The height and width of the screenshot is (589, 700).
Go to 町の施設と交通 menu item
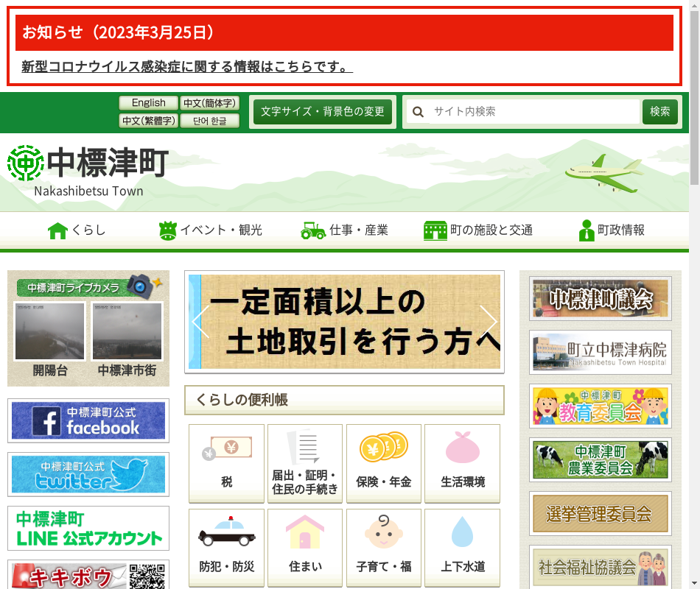pyautogui.click(x=478, y=230)
